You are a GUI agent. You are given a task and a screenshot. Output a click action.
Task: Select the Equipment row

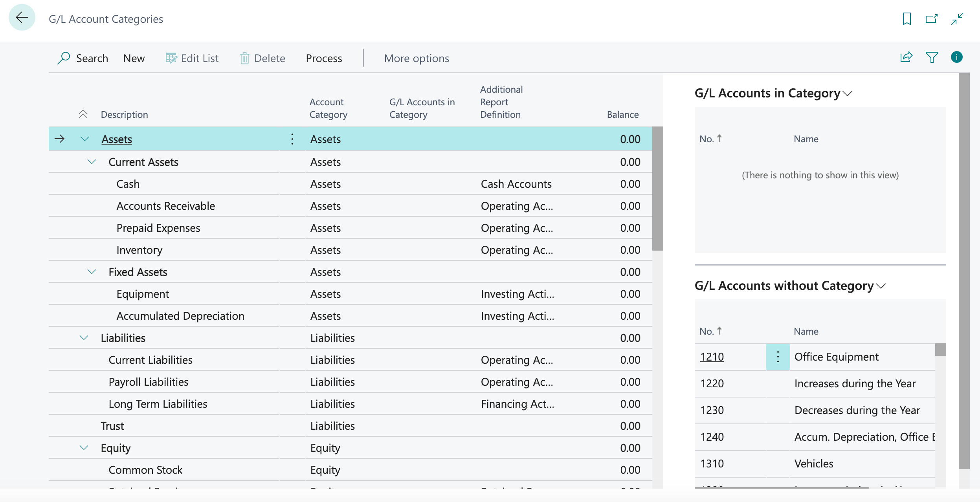click(x=350, y=294)
